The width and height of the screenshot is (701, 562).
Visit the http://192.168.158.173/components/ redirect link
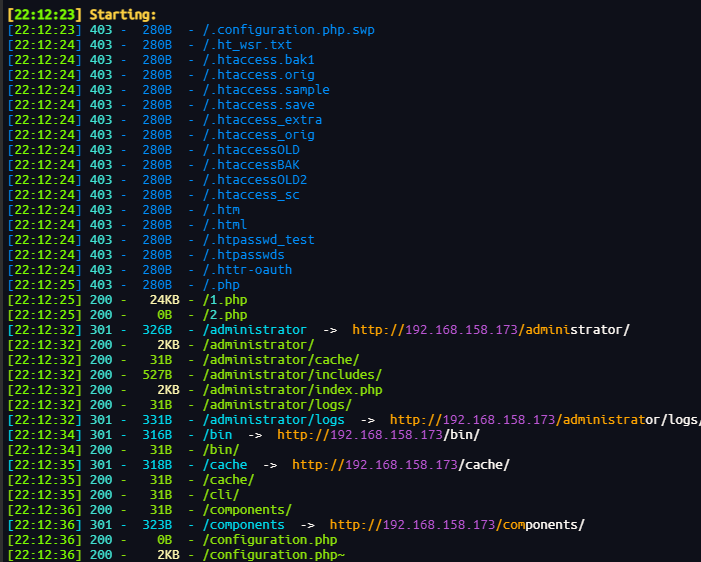tap(457, 525)
